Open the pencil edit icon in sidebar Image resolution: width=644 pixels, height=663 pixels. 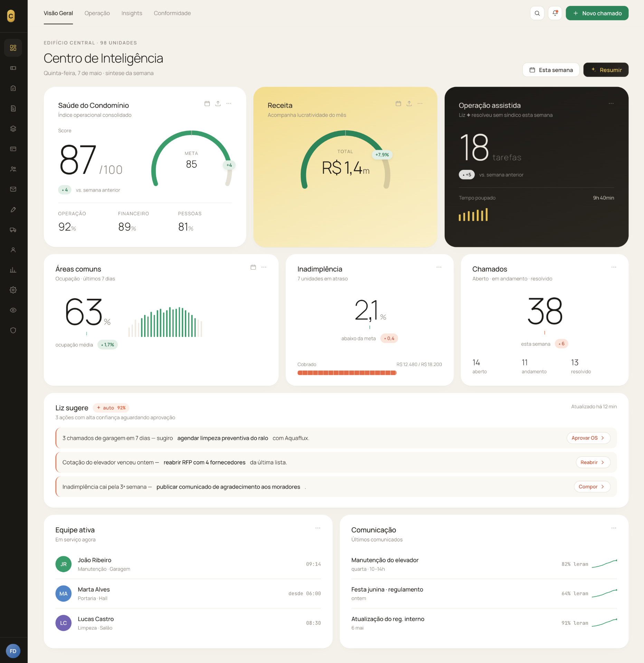click(13, 210)
